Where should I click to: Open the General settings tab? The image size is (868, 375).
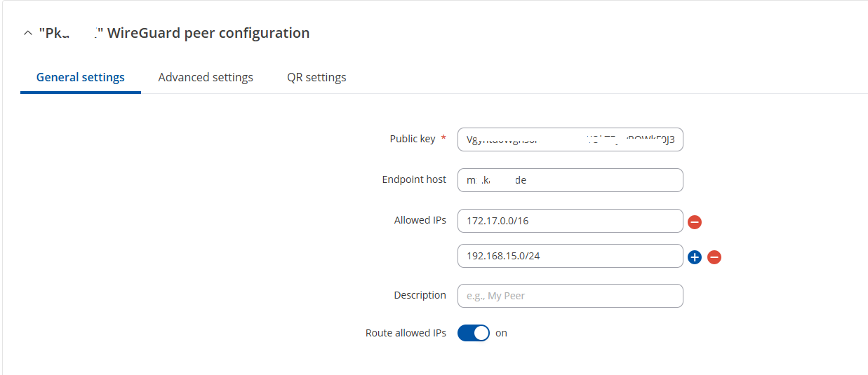coord(81,77)
